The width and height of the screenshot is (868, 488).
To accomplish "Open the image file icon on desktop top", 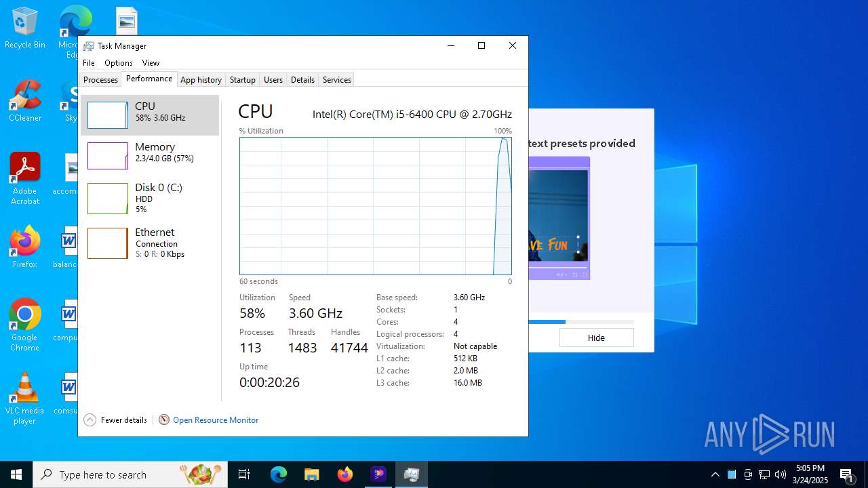I will point(127,21).
